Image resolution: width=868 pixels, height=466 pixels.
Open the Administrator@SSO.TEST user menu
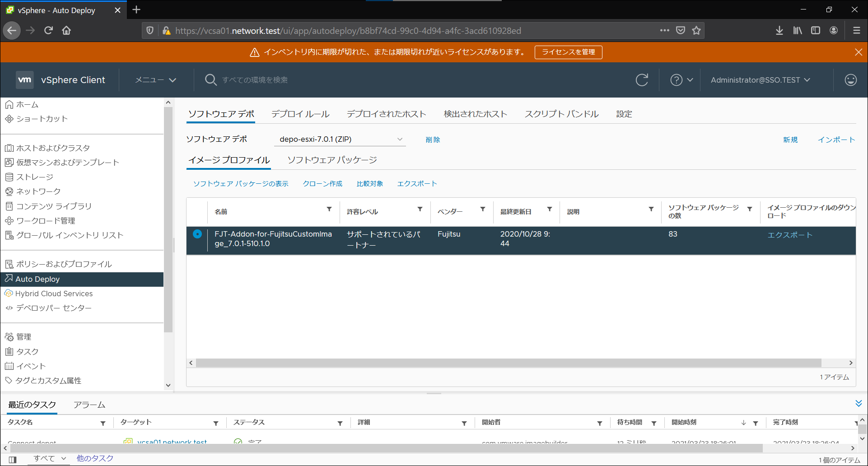(761, 80)
